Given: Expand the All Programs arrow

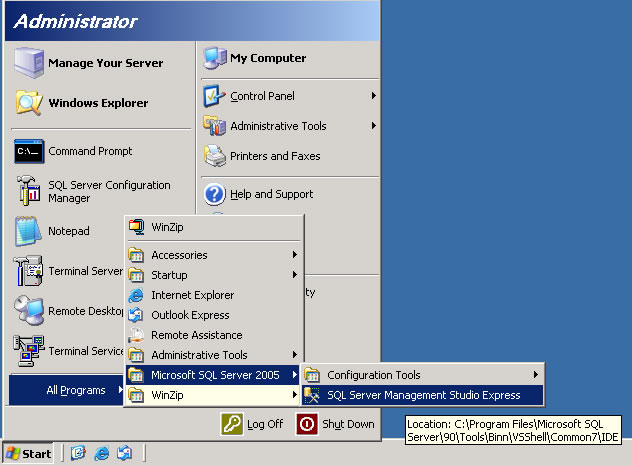Looking at the screenshot, I should point(120,390).
